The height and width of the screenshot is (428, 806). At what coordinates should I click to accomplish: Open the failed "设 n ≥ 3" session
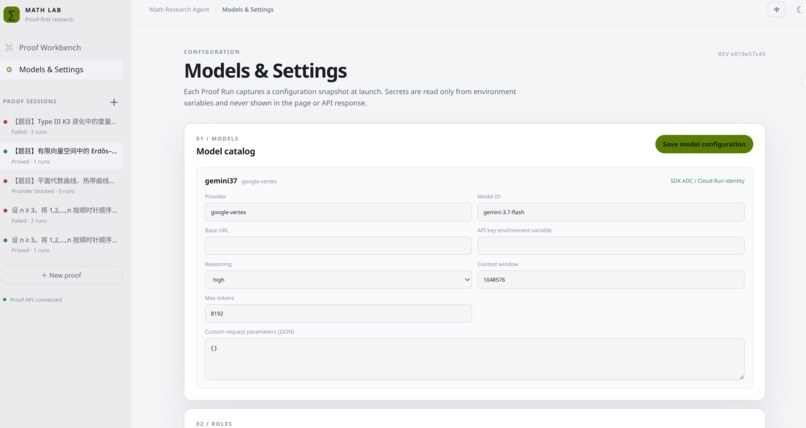(61, 215)
